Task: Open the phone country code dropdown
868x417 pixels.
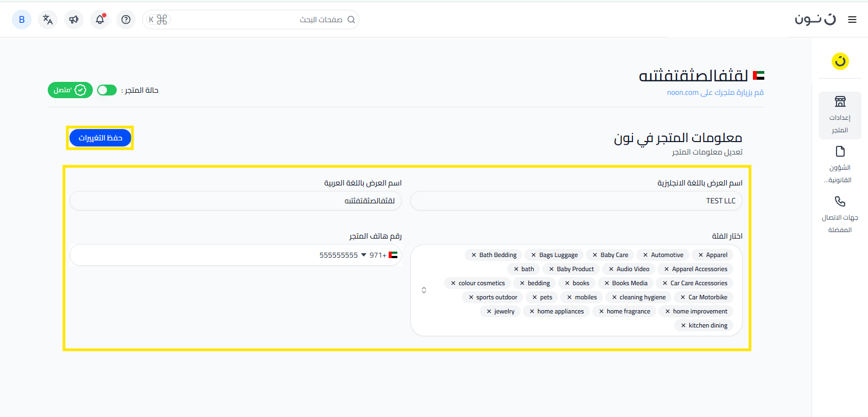Action: pyautogui.click(x=364, y=255)
